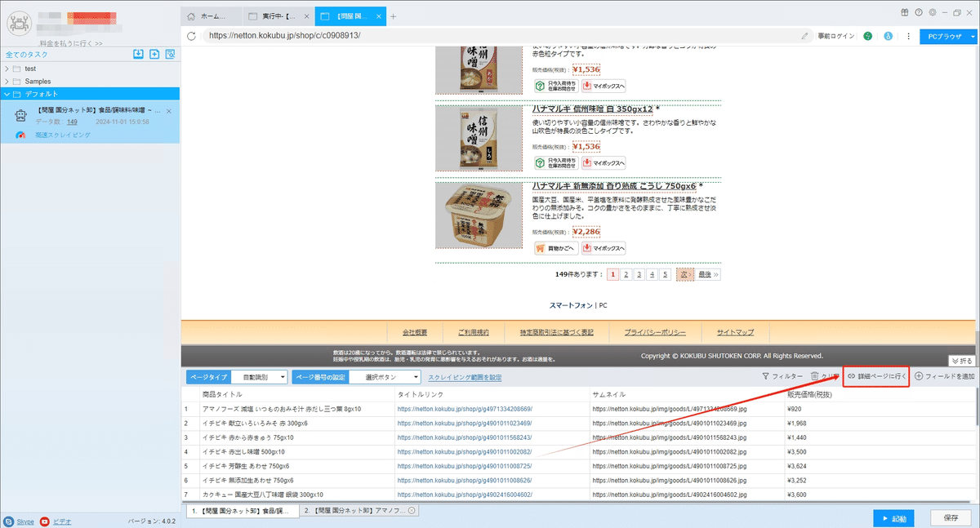Image resolution: width=980 pixels, height=528 pixels.
Task: Expand the Samples folder
Action: (x=7, y=82)
